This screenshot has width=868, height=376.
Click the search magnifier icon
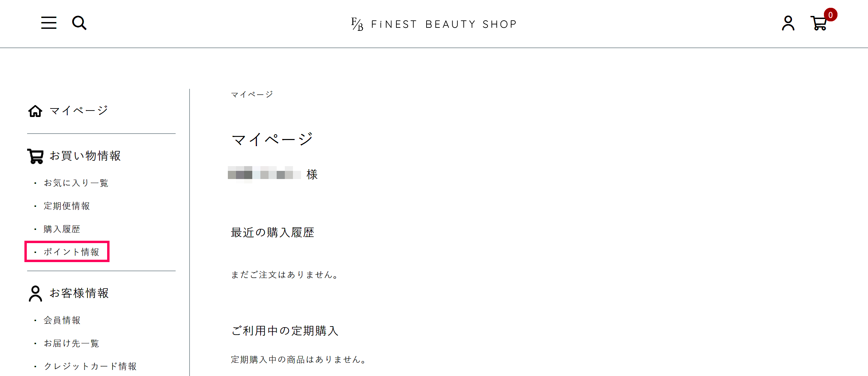[79, 23]
